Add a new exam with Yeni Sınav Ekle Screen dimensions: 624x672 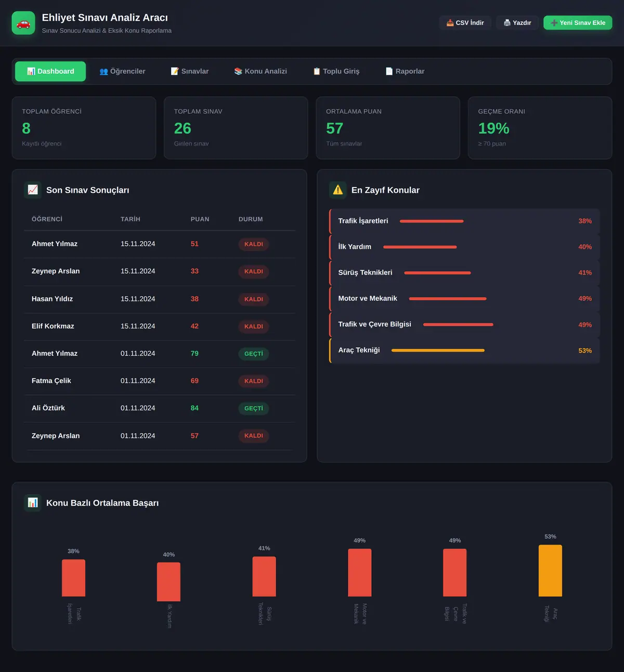[578, 23]
